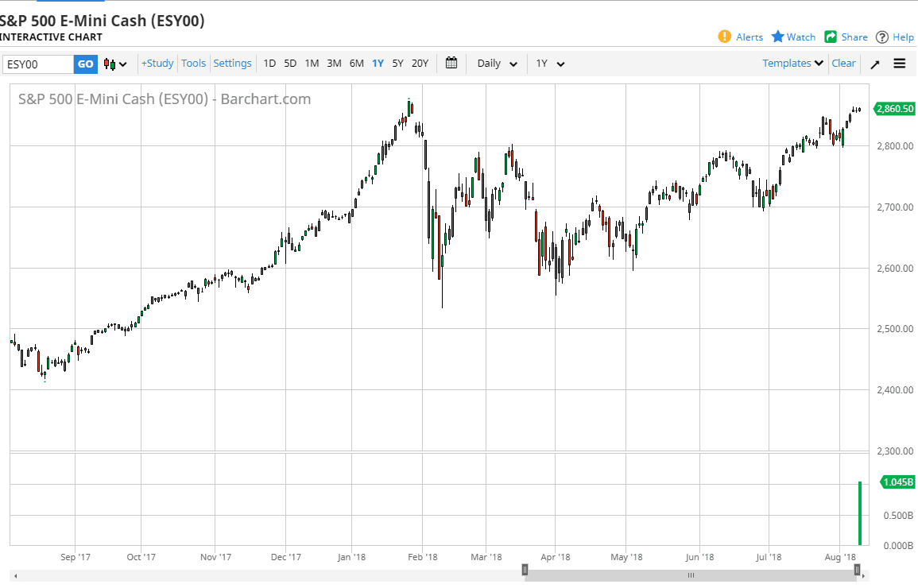918x588 pixels.
Task: Select the 1D time range
Action: tap(269, 64)
